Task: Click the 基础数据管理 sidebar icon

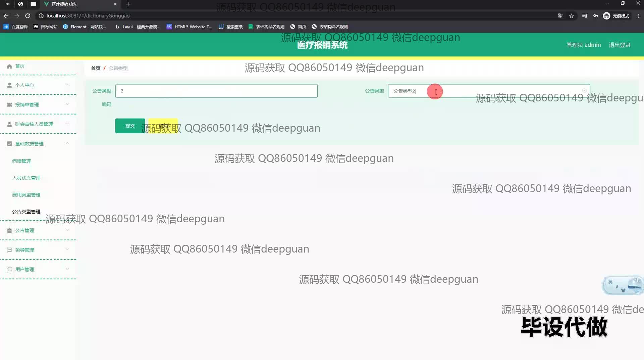Action: point(9,144)
